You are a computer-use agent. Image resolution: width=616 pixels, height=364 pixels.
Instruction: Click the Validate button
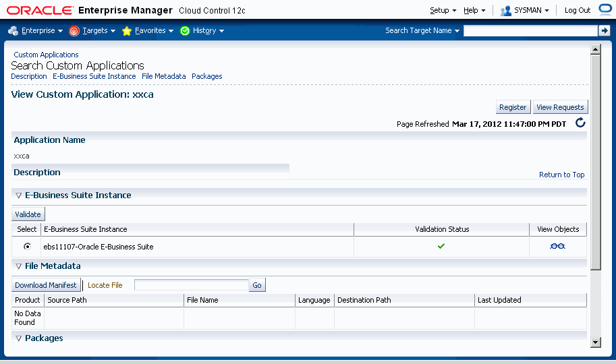[28, 214]
